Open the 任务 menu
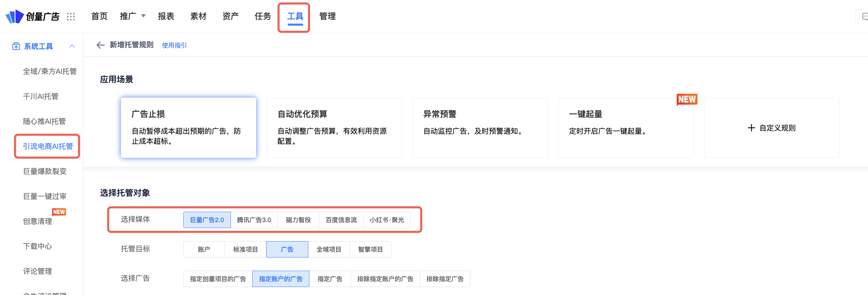 click(x=263, y=16)
